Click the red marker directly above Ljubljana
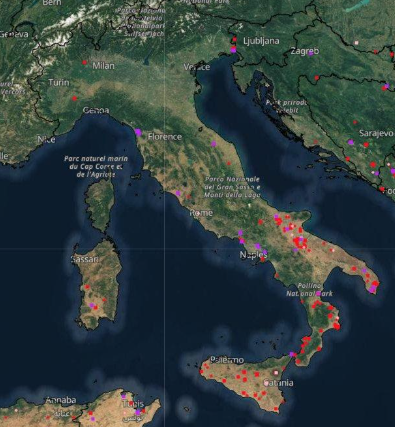The height and width of the screenshot is (427, 395). point(234,39)
